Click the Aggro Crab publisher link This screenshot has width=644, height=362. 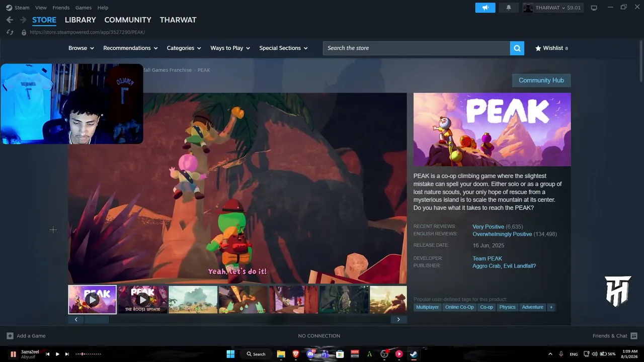pos(487,266)
